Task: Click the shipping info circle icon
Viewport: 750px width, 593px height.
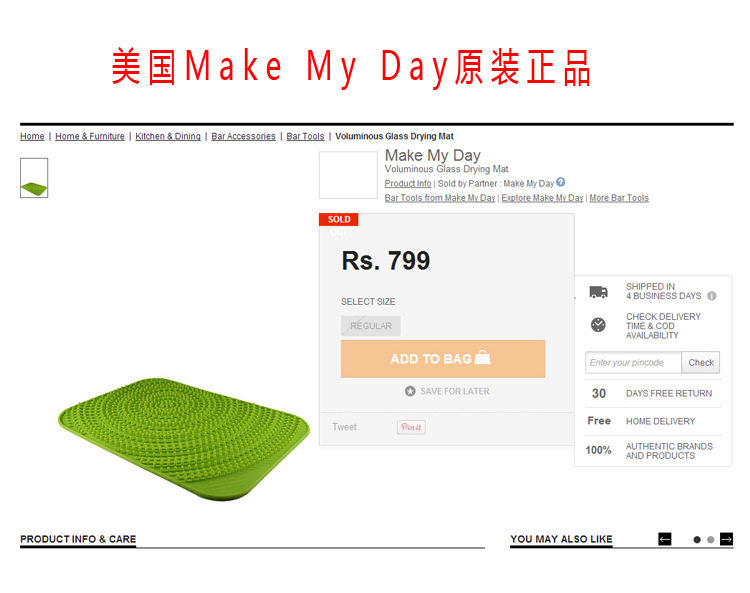Action: click(x=712, y=296)
